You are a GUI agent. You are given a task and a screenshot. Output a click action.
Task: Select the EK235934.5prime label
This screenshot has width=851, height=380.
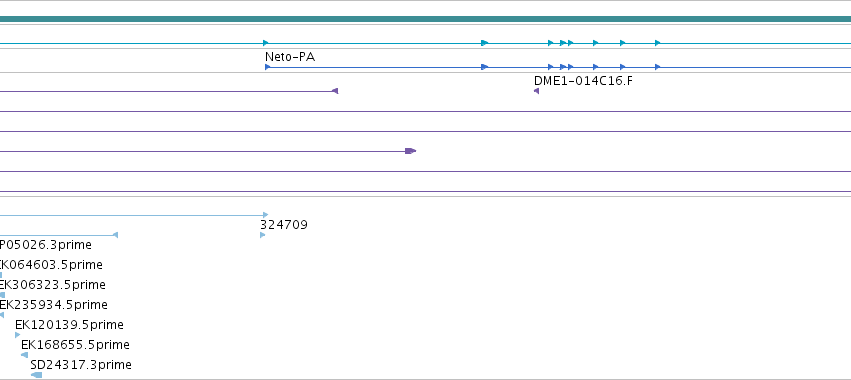point(53,305)
